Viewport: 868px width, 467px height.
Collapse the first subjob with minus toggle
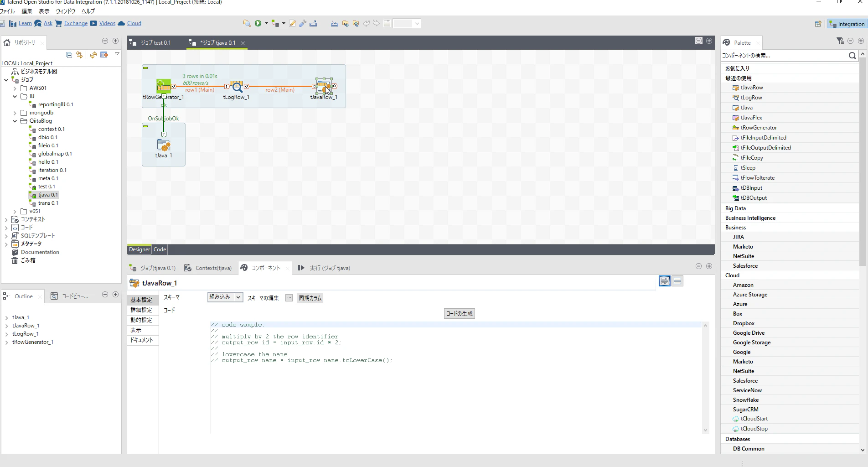pos(145,68)
